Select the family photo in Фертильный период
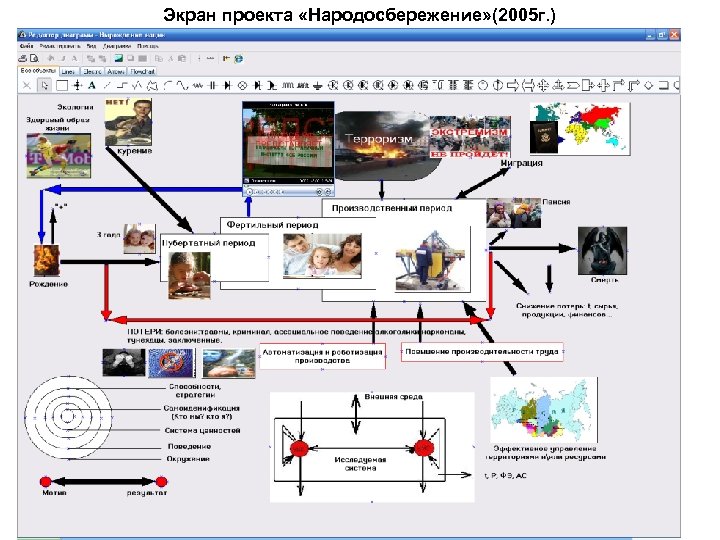Image resolution: width=720 pixels, height=540 pixels. click(322, 256)
